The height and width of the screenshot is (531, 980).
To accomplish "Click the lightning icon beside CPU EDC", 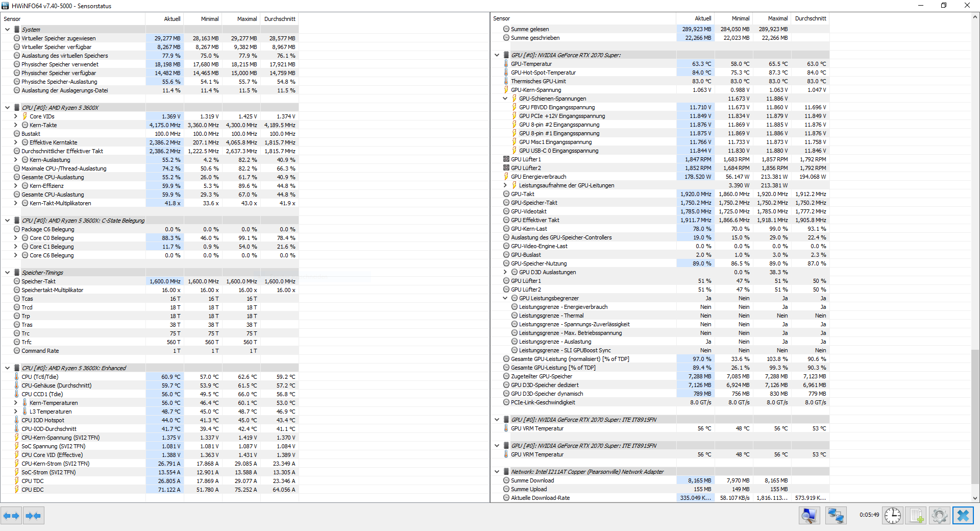I will click(17, 490).
